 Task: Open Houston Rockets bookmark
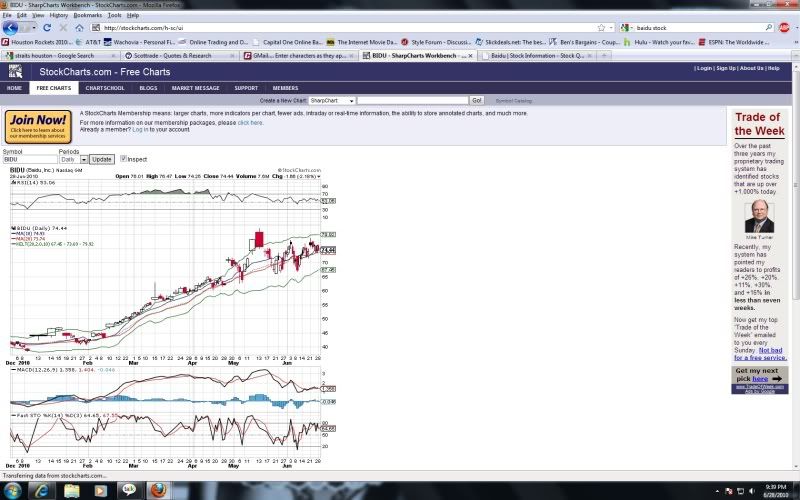pos(37,42)
